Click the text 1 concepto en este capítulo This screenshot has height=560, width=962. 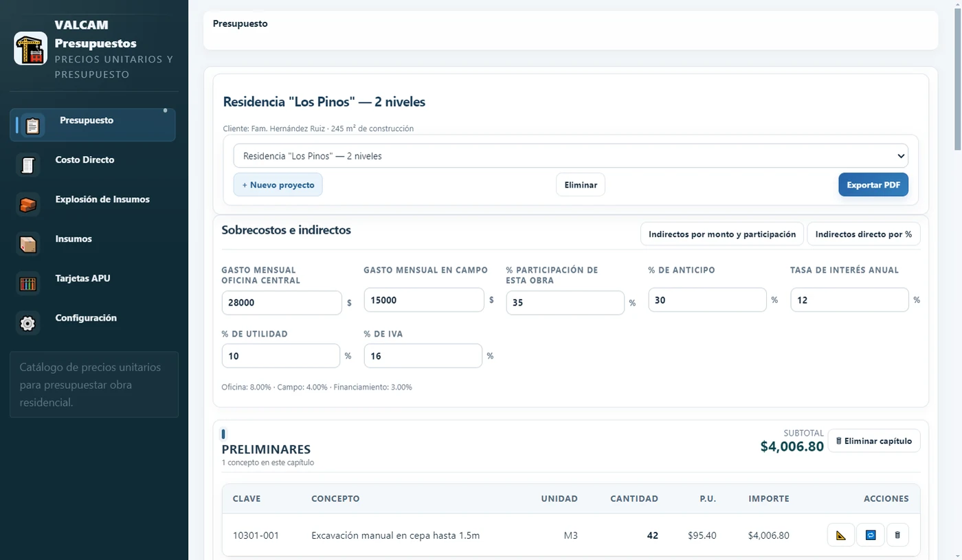click(x=268, y=463)
